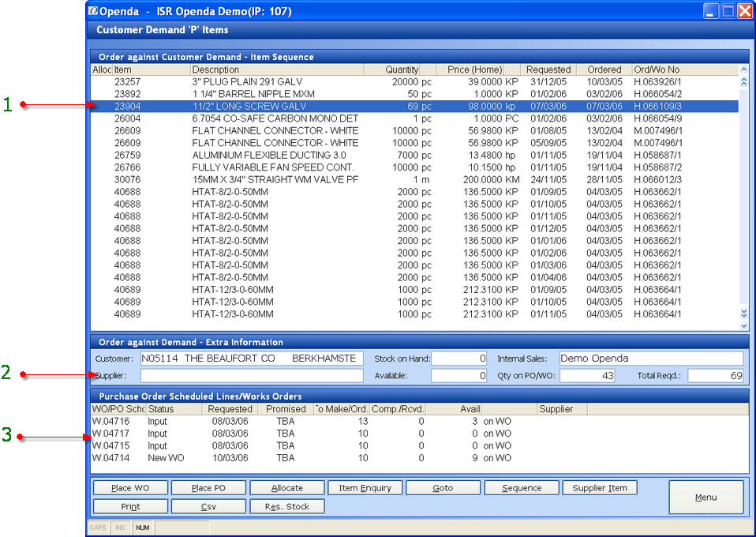Select works order W.04716
756x537 pixels.
coord(420,421)
